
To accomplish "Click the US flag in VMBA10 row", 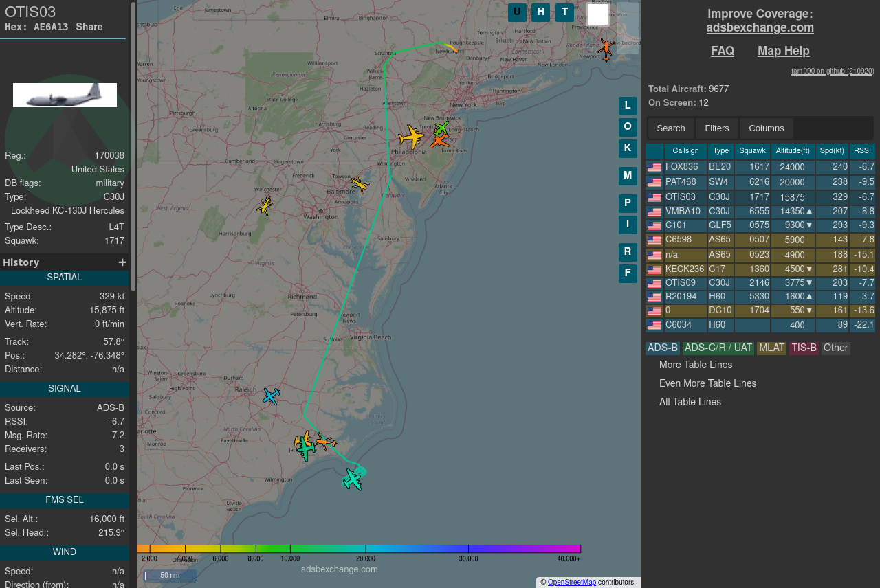I will pyautogui.click(x=654, y=212).
